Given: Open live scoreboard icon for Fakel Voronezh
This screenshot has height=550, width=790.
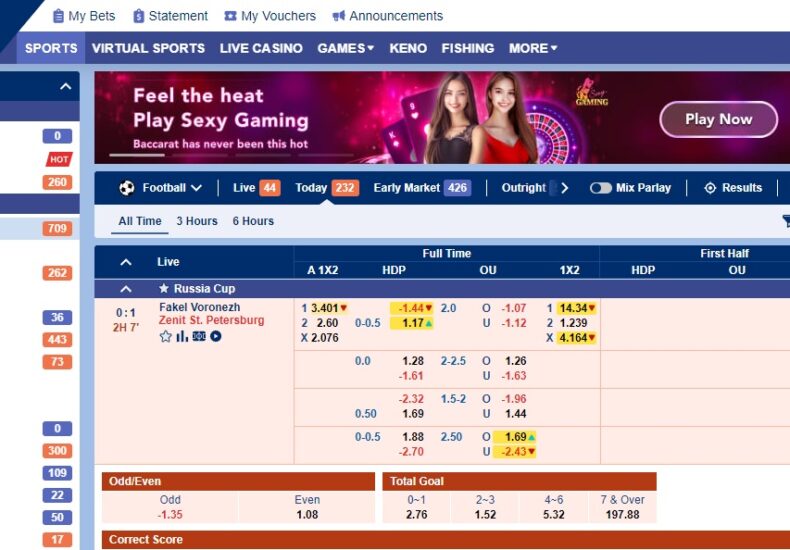Looking at the screenshot, I should click(199, 336).
